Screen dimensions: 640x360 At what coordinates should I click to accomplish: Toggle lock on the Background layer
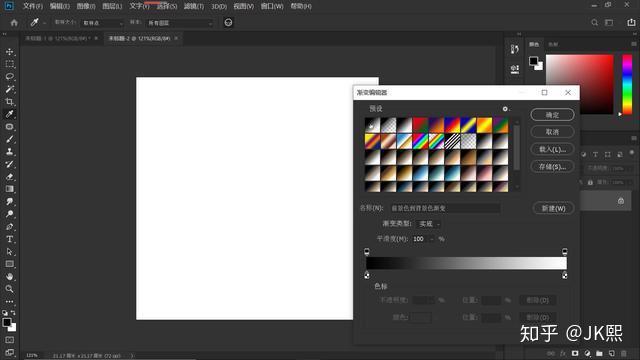pyautogui.click(x=621, y=201)
